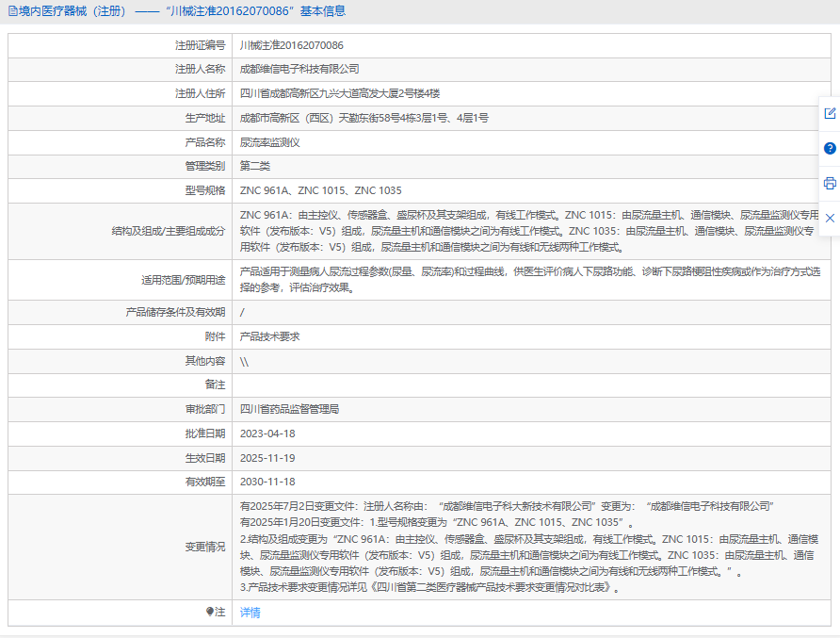Screen dimensions: 840x638
Task: Click the 适用范围/预期用途 label
Action: pyautogui.click(x=184, y=280)
